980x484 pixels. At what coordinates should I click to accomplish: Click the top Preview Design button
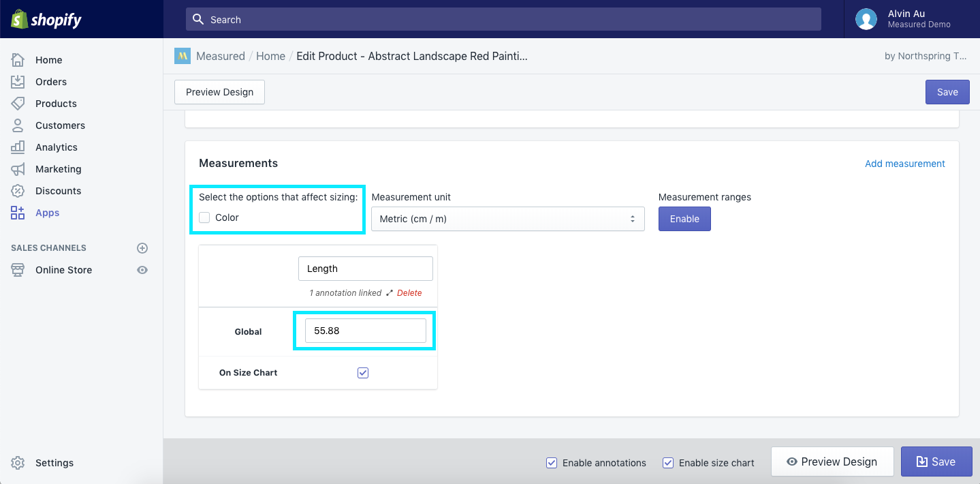pos(219,92)
